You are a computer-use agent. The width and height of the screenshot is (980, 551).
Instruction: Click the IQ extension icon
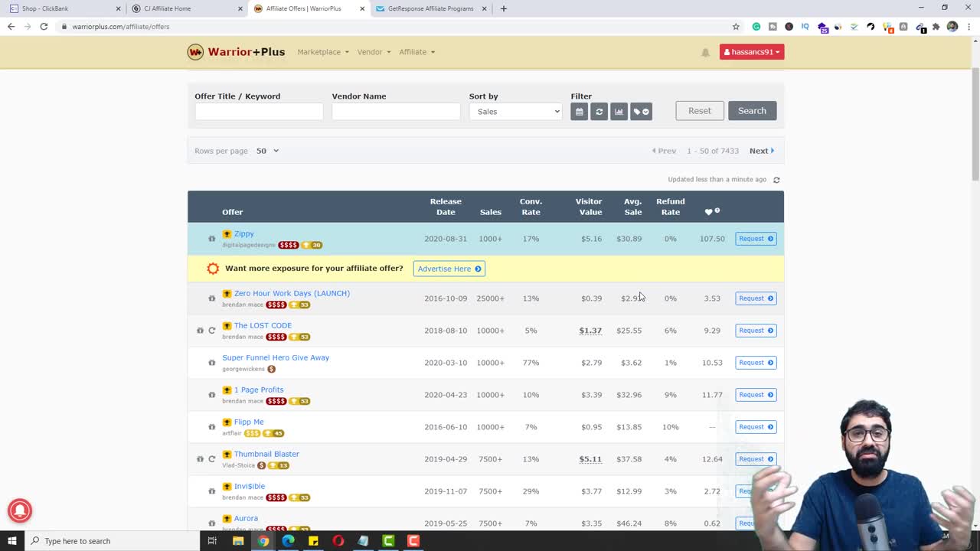[x=805, y=27]
